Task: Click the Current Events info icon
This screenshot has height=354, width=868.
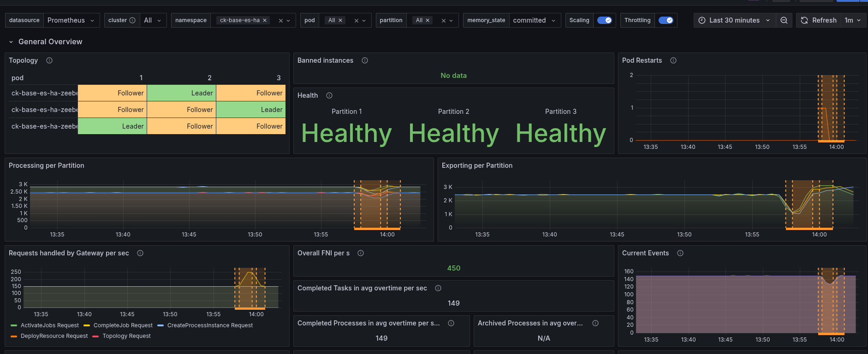Action: (x=680, y=253)
